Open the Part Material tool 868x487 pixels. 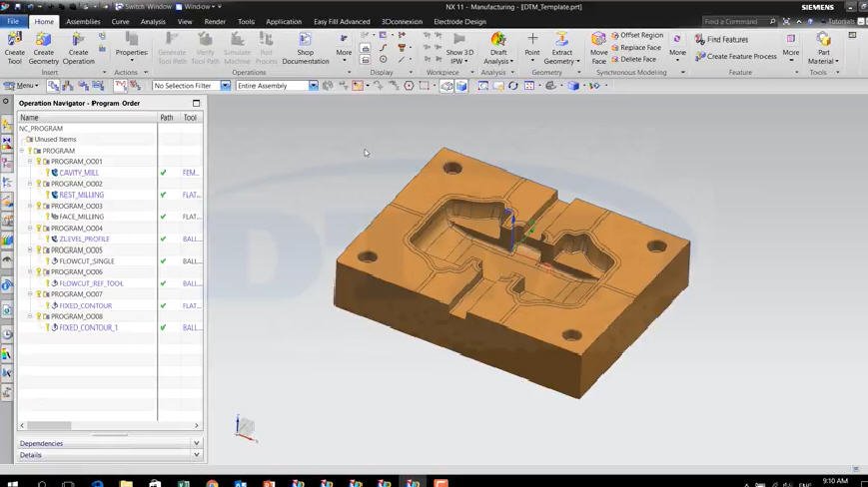tap(823, 48)
